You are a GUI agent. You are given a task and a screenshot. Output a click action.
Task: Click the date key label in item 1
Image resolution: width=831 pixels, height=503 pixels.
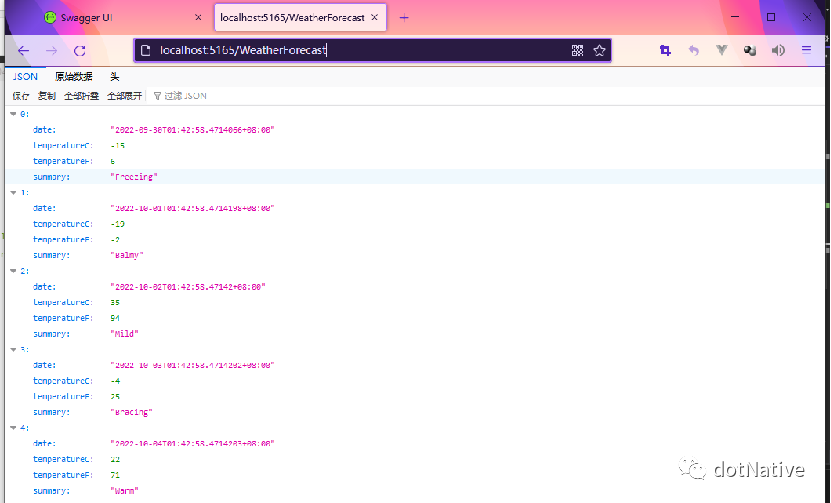[x=45, y=208]
